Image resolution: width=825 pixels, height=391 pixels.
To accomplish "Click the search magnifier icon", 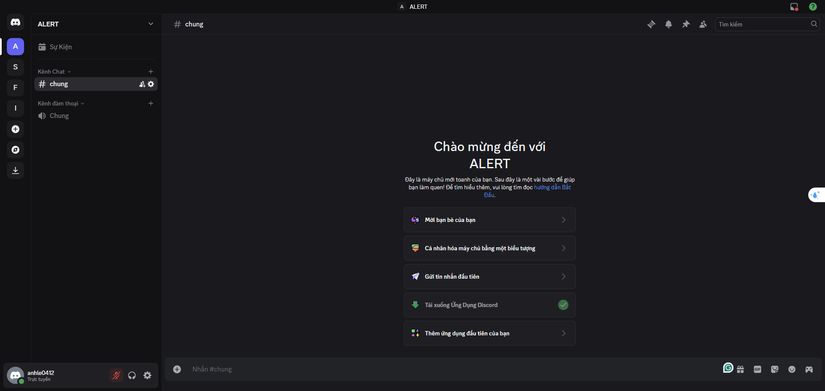I will [814, 24].
